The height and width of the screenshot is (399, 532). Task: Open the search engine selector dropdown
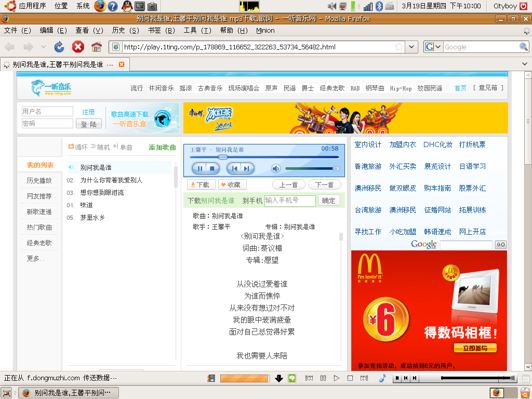pos(434,47)
